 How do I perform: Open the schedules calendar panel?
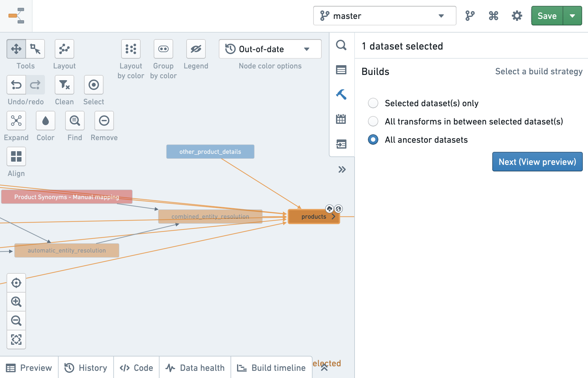pyautogui.click(x=341, y=119)
